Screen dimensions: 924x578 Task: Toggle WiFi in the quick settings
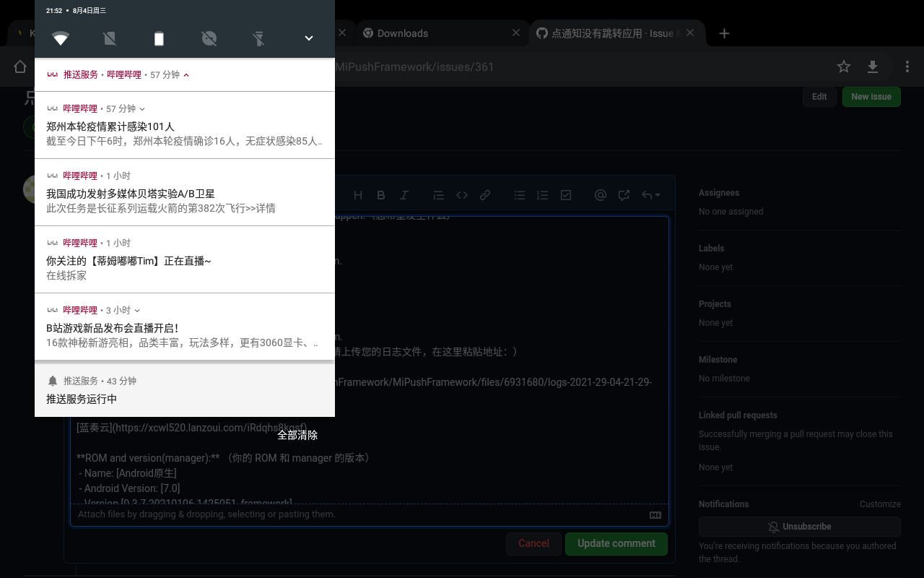[x=61, y=38]
